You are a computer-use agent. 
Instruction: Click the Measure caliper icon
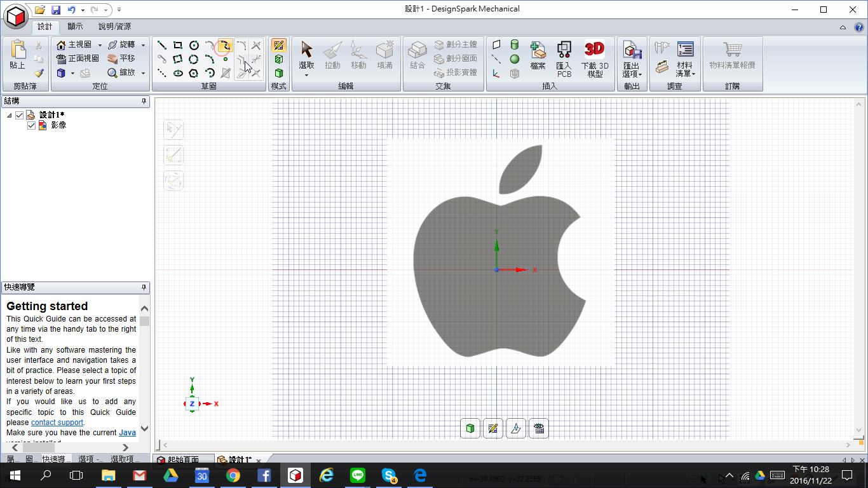coord(662,46)
